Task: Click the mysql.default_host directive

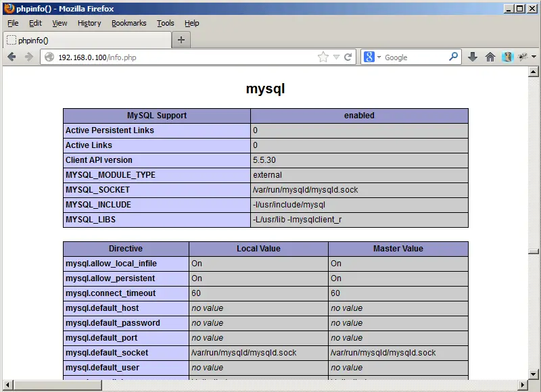Action: pyautogui.click(x=102, y=308)
